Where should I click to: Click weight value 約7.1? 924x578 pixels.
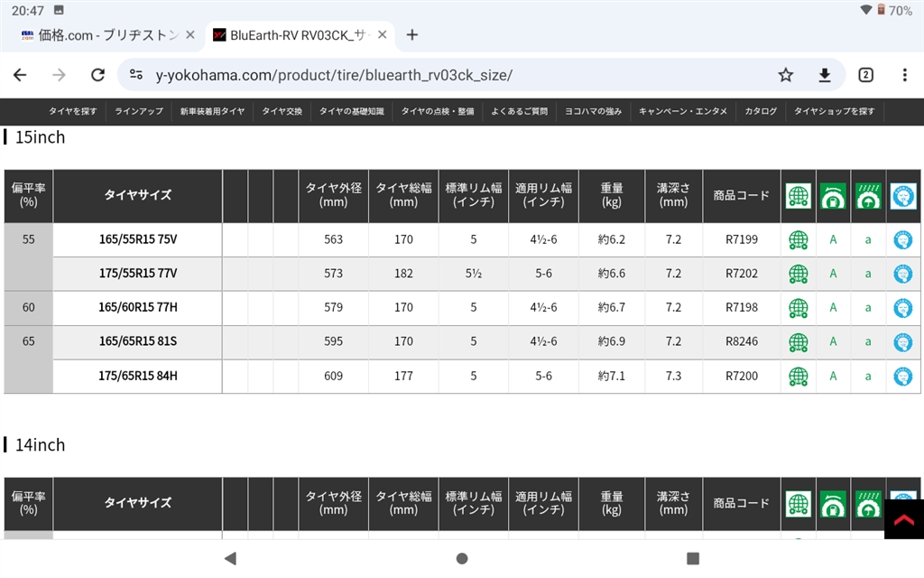[612, 376]
